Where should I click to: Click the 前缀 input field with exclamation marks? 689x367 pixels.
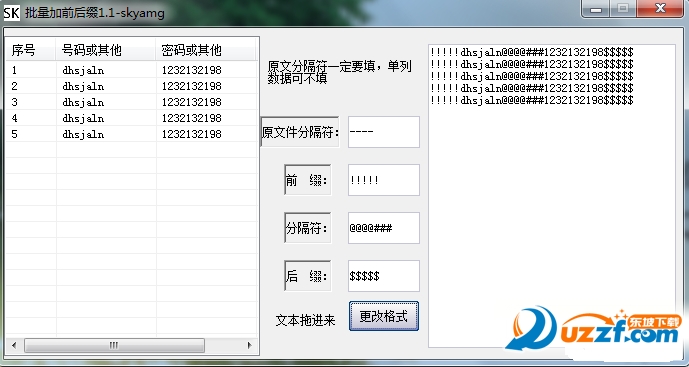[384, 180]
